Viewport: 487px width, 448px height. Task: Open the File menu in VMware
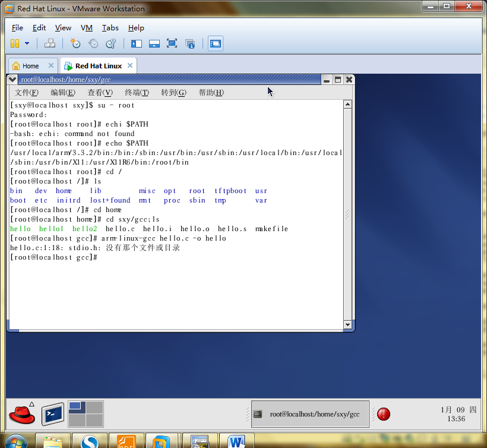tap(17, 28)
